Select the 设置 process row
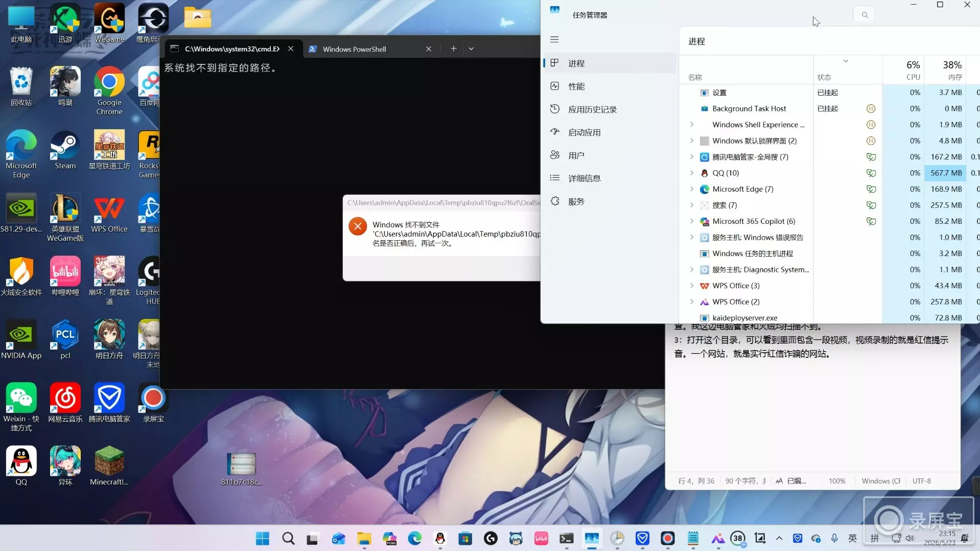 tap(830, 93)
